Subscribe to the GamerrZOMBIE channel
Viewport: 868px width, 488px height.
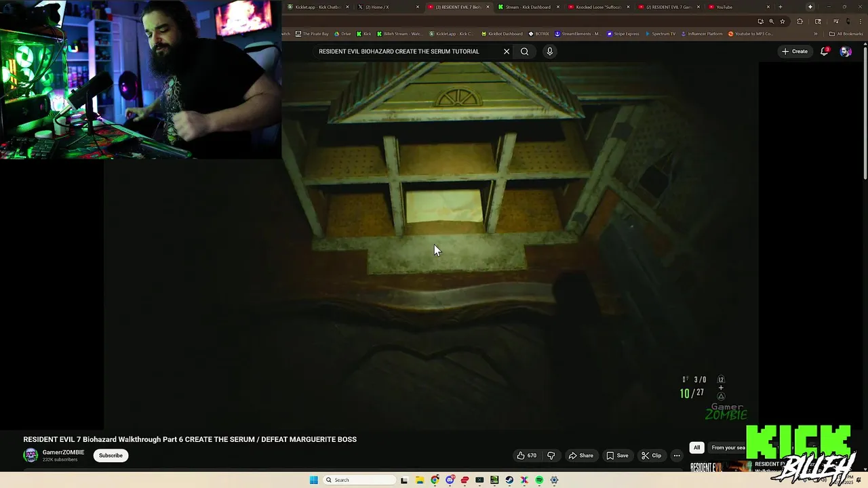[111, 455]
